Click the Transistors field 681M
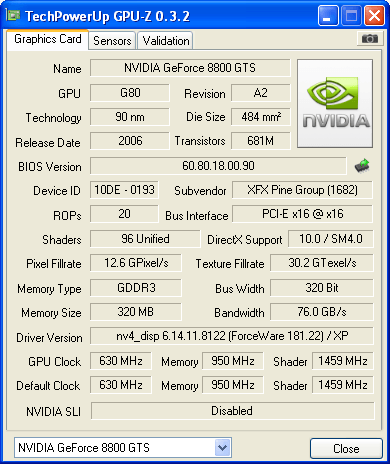 (x=261, y=141)
